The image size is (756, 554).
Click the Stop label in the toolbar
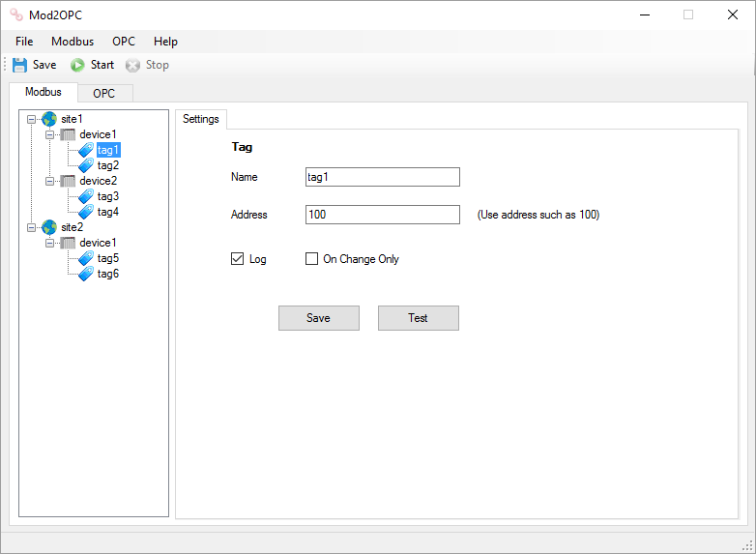click(x=158, y=65)
